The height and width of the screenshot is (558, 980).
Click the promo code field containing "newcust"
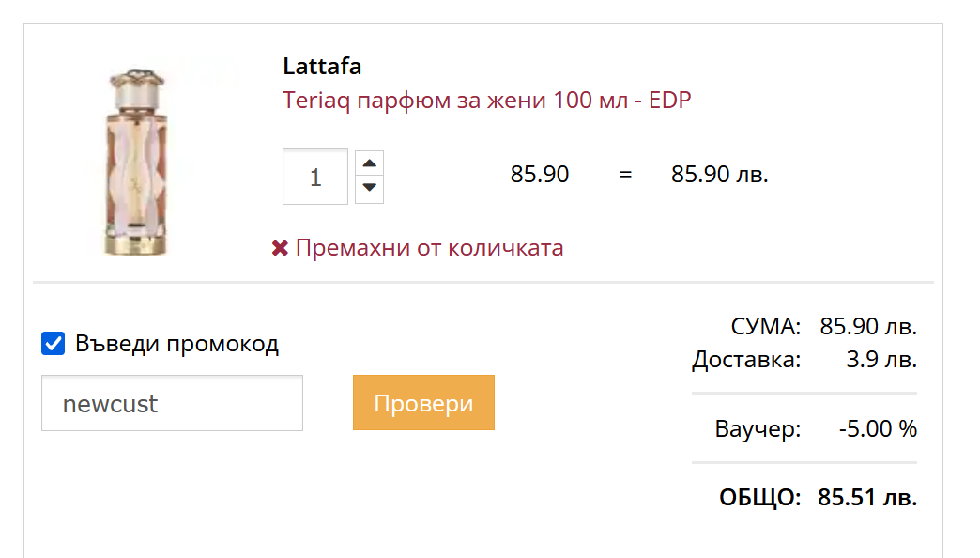(x=172, y=404)
